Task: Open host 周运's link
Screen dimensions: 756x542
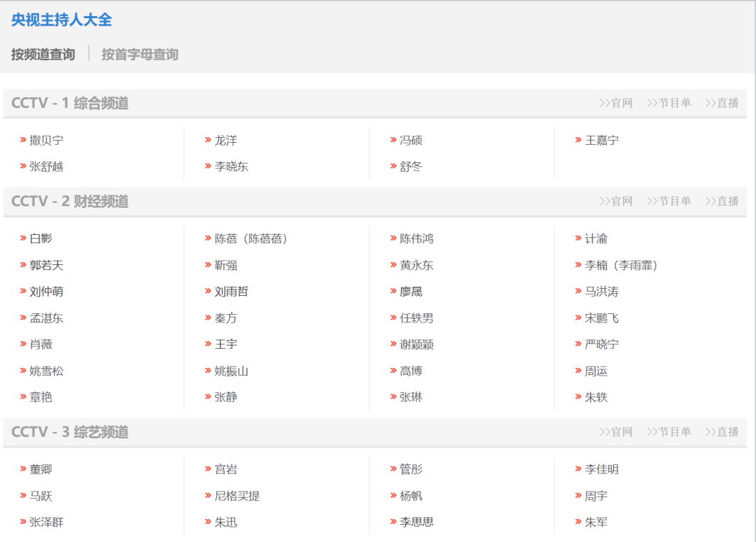Action: (x=596, y=371)
